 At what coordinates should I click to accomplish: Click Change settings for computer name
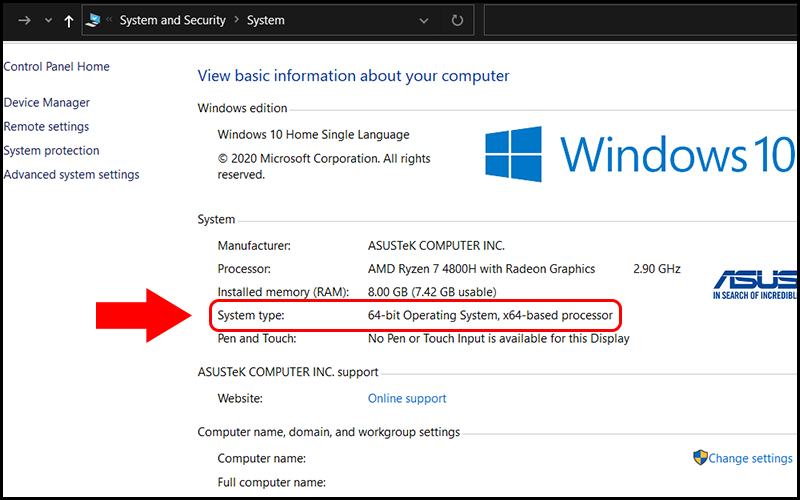click(749, 458)
